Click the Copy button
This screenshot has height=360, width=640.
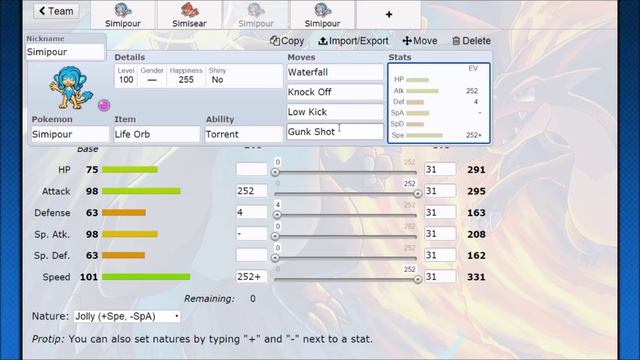click(287, 41)
